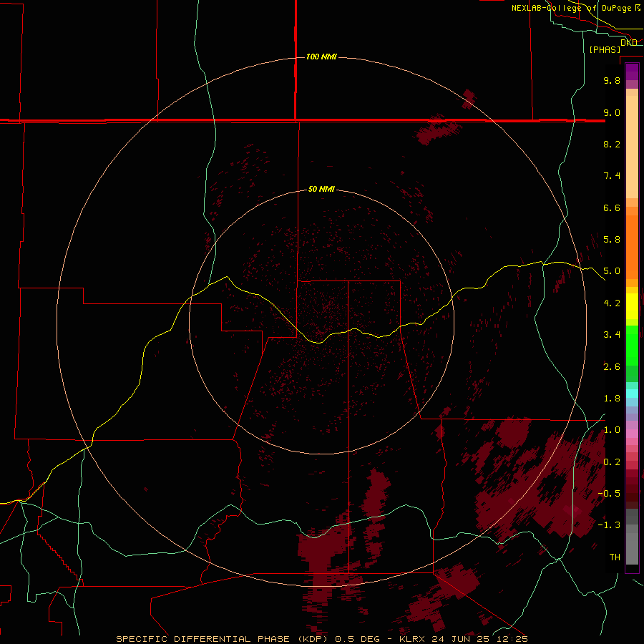This screenshot has height=644, width=644.
Task: Click the TH threshold legend label
Action: (615, 557)
